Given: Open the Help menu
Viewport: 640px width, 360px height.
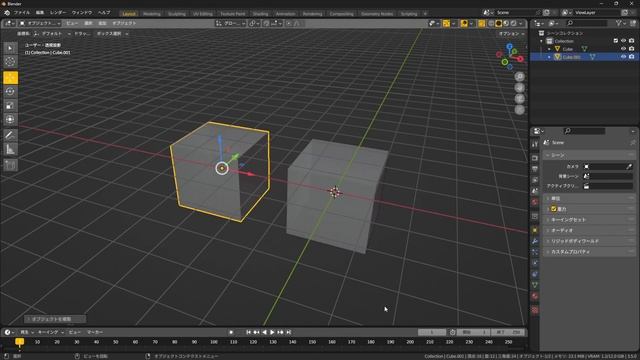Looking at the screenshot, I should click(104, 13).
